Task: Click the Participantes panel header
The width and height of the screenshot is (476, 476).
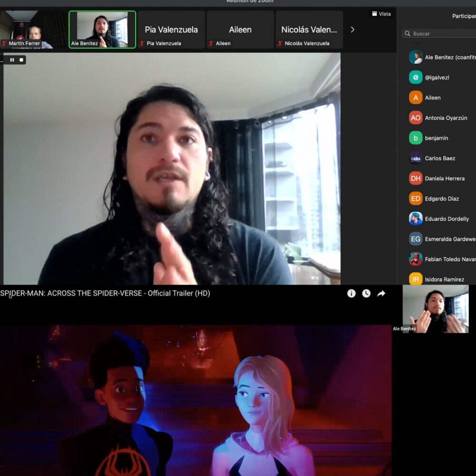Action: 464,16
